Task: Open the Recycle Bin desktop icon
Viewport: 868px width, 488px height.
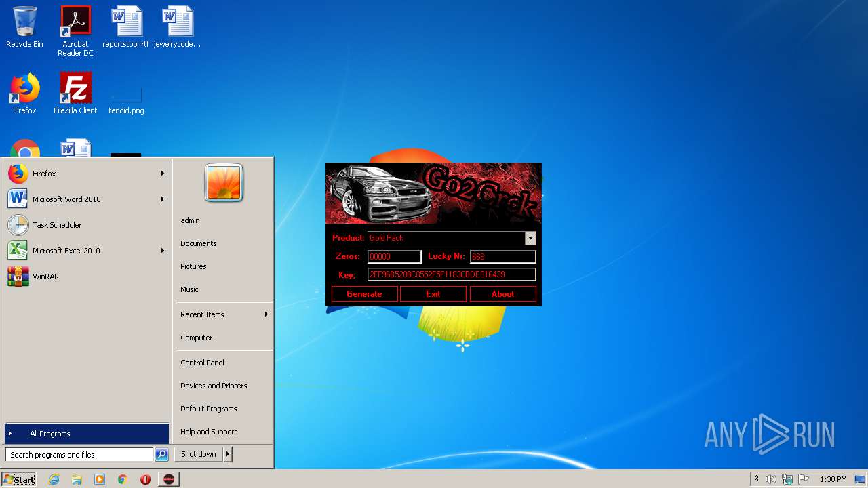Action: coord(24,27)
